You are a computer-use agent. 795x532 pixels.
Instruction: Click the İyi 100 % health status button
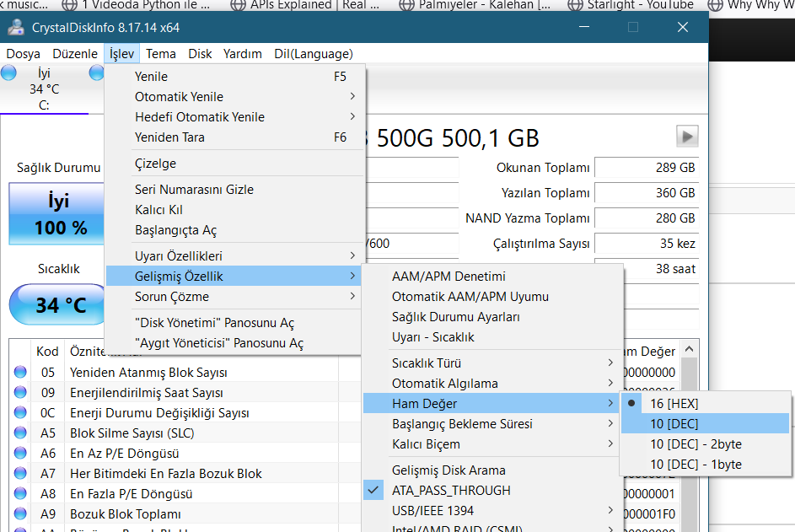tap(58, 215)
